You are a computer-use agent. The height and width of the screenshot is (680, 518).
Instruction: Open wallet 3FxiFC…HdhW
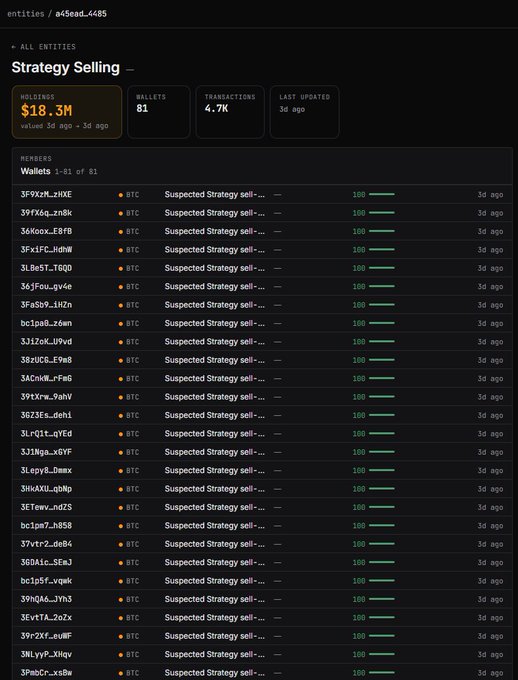pyautogui.click(x=46, y=250)
